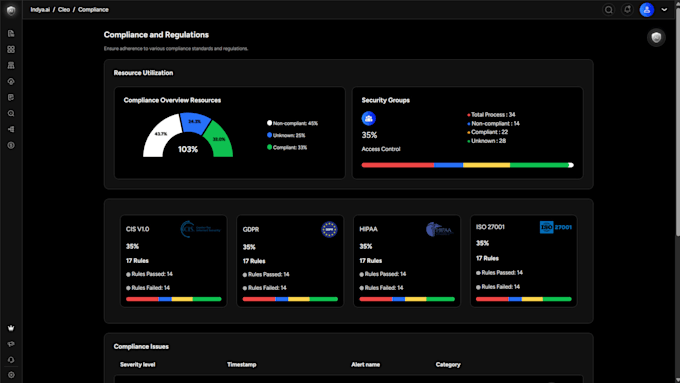Click the Indya.ai shield logo in the sidebar
Screen dimensions: 680x383
pos(11,10)
